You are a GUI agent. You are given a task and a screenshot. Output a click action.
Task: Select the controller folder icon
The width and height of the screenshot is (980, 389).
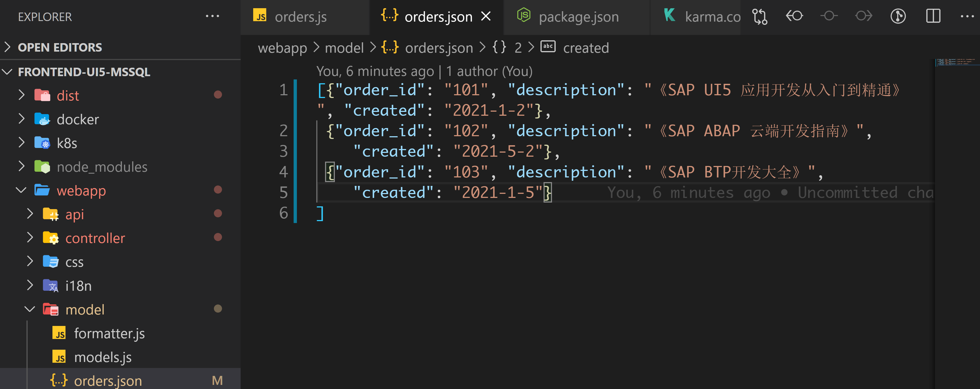51,238
